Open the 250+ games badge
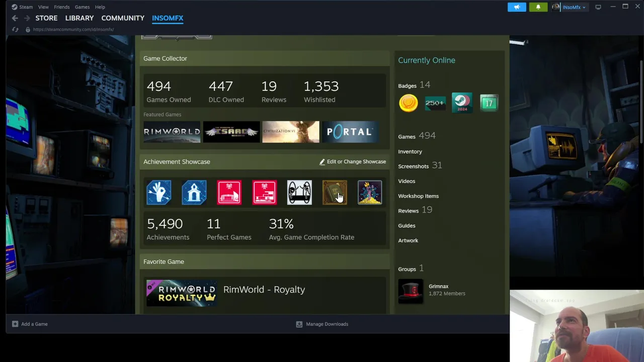This screenshot has height=362, width=644. coord(435,103)
